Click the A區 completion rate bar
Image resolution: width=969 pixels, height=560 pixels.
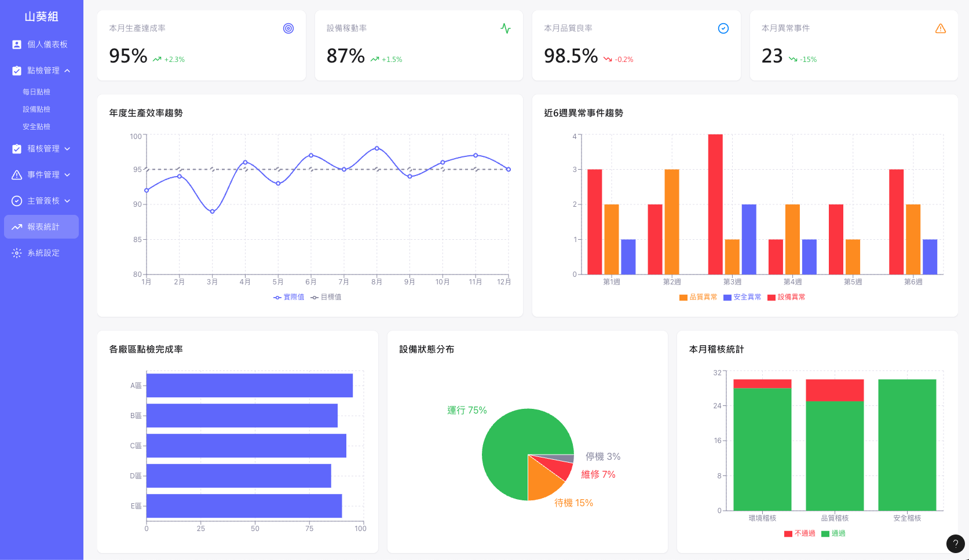(x=250, y=386)
